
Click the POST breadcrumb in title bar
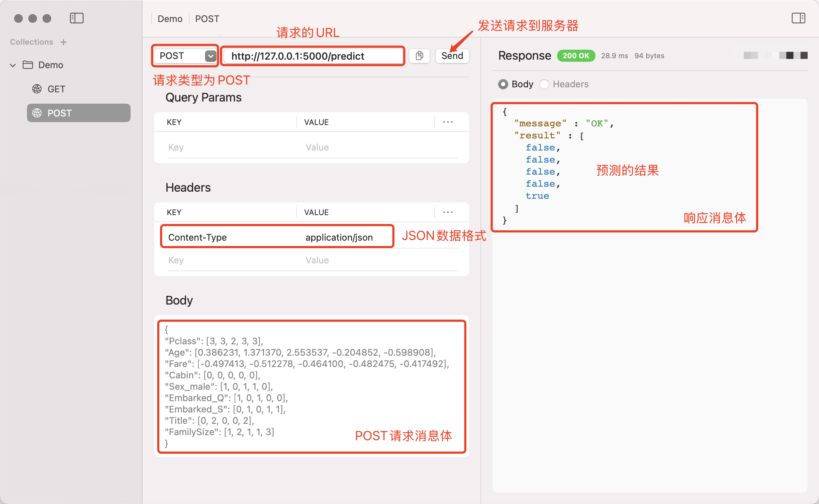tap(207, 19)
